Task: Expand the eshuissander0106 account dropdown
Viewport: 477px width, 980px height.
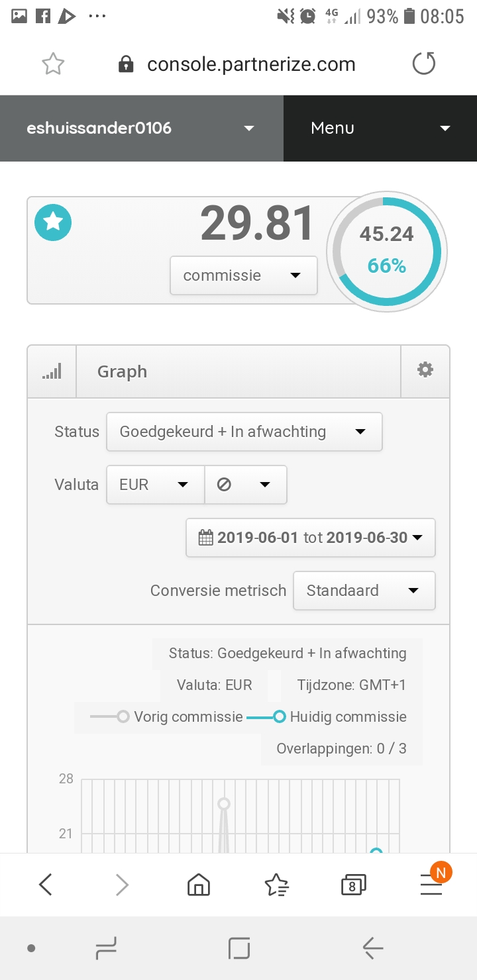Action: coord(142,128)
